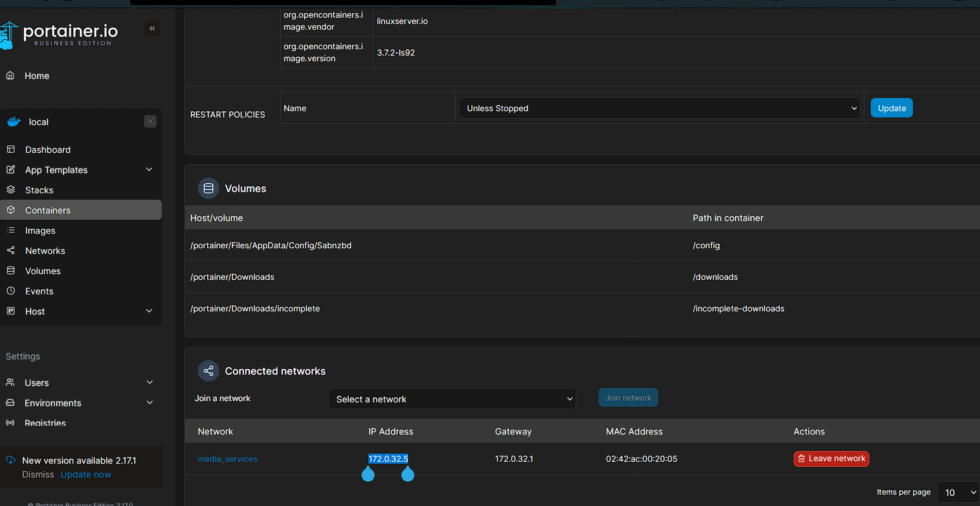Click the Containers cube icon
The width and height of the screenshot is (980, 506).
point(10,210)
